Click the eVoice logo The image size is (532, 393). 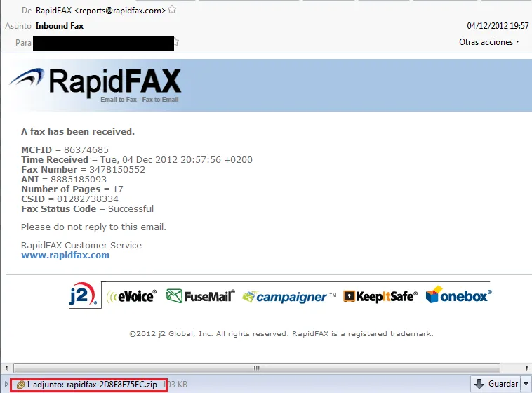(x=132, y=296)
